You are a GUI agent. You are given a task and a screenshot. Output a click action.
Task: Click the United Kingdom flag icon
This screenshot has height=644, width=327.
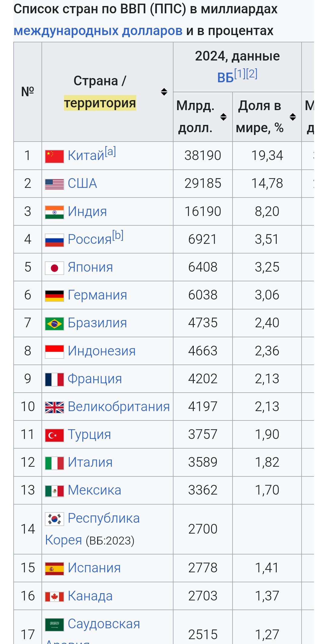[x=54, y=407]
